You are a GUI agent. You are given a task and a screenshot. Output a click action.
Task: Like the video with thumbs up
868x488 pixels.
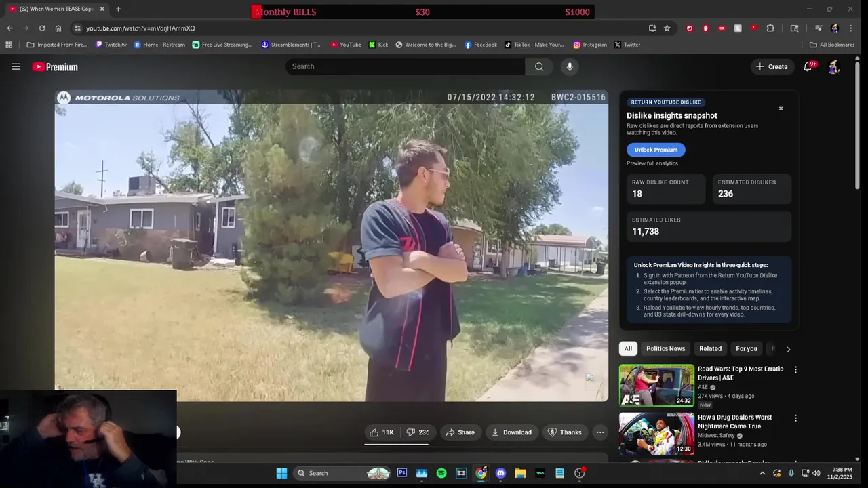pyautogui.click(x=382, y=432)
